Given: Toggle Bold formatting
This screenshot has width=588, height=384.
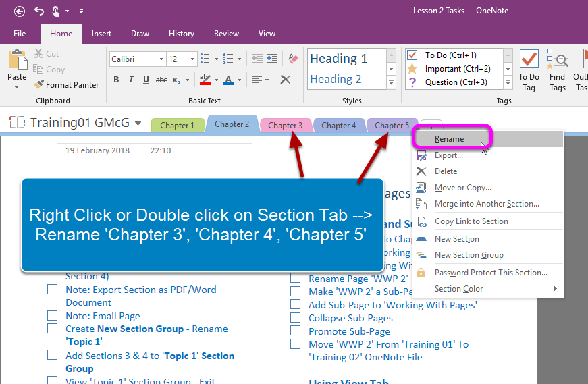Looking at the screenshot, I should click(116, 80).
